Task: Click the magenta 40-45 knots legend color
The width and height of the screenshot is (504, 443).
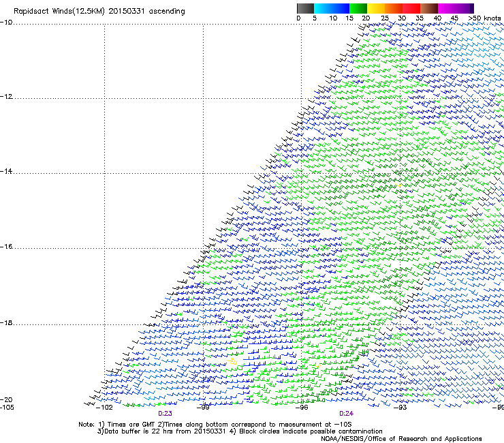Action: (x=447, y=8)
